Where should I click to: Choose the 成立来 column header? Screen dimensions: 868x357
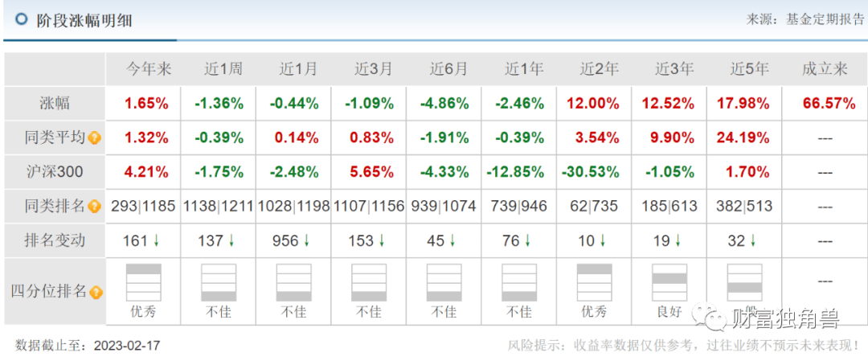point(825,69)
